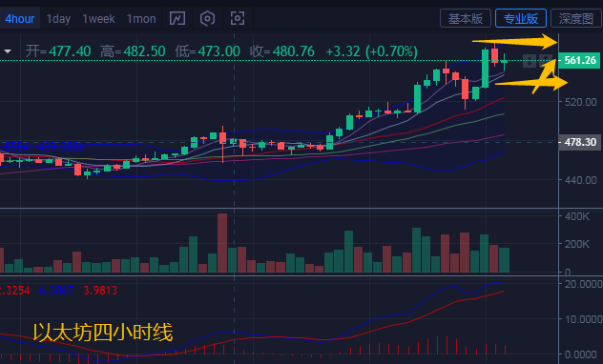Click the green 561.26 current price label
This screenshot has width=603, height=364.
tap(579, 60)
